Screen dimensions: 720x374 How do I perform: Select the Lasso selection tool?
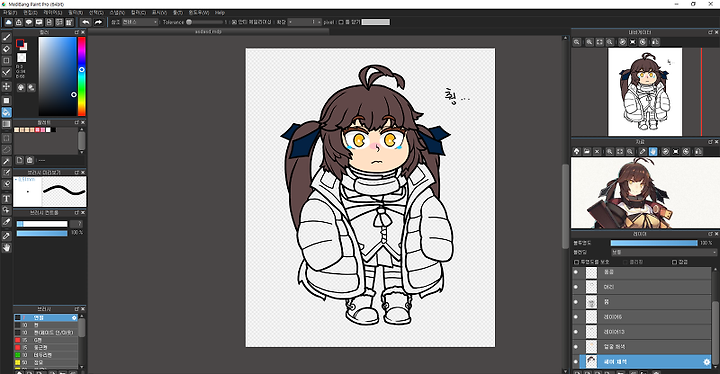pyautogui.click(x=6, y=149)
